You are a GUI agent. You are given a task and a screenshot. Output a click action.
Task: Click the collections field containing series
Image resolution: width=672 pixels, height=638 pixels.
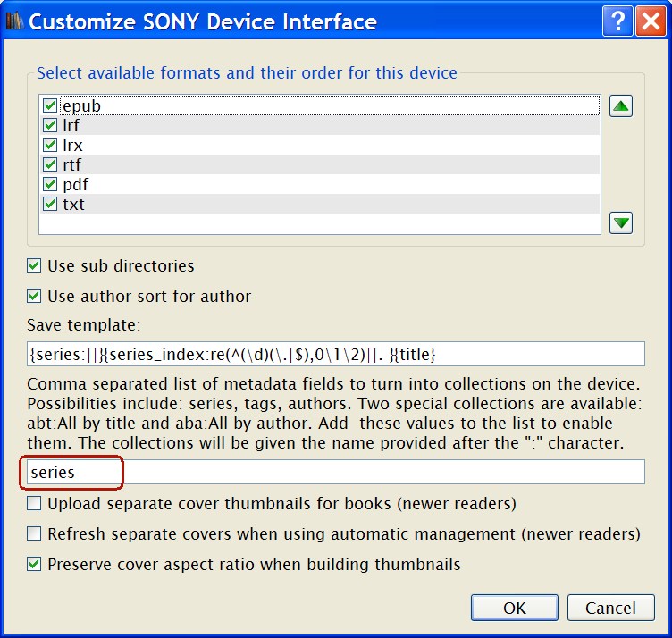[335, 472]
